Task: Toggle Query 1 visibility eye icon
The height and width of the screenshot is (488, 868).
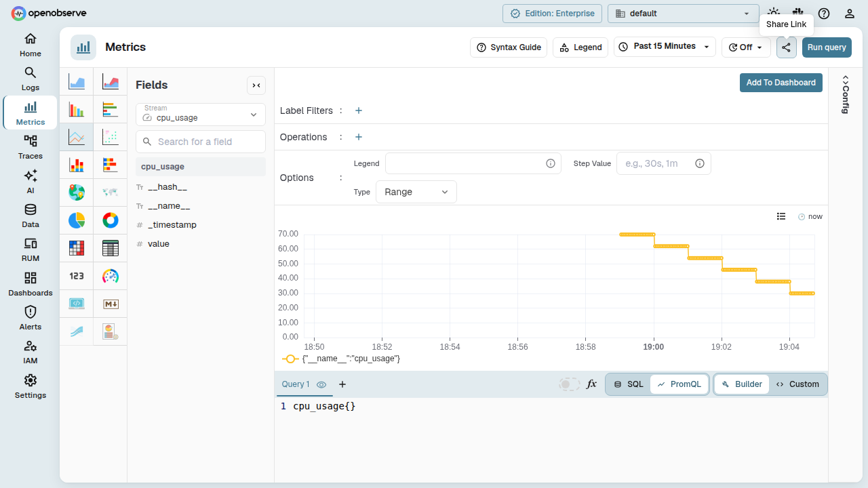Action: point(321,384)
